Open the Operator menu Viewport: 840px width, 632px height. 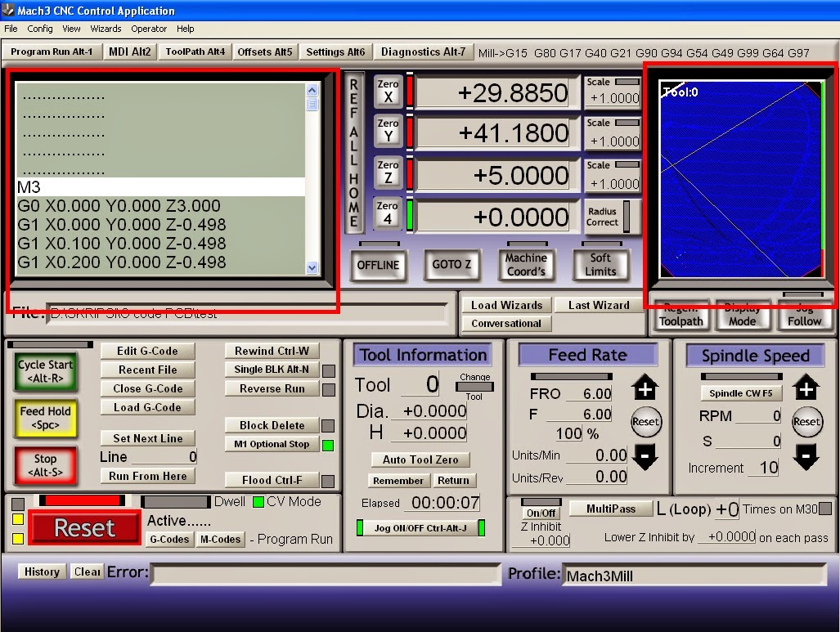click(149, 29)
